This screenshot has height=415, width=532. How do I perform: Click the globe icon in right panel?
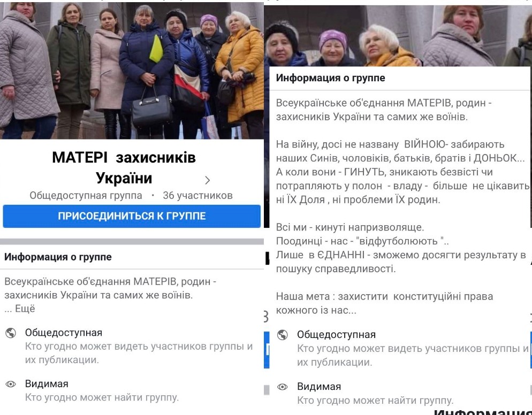pos(282,335)
